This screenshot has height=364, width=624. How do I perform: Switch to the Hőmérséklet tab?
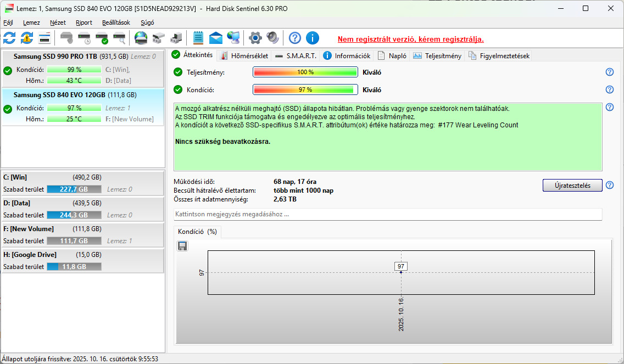coord(244,55)
